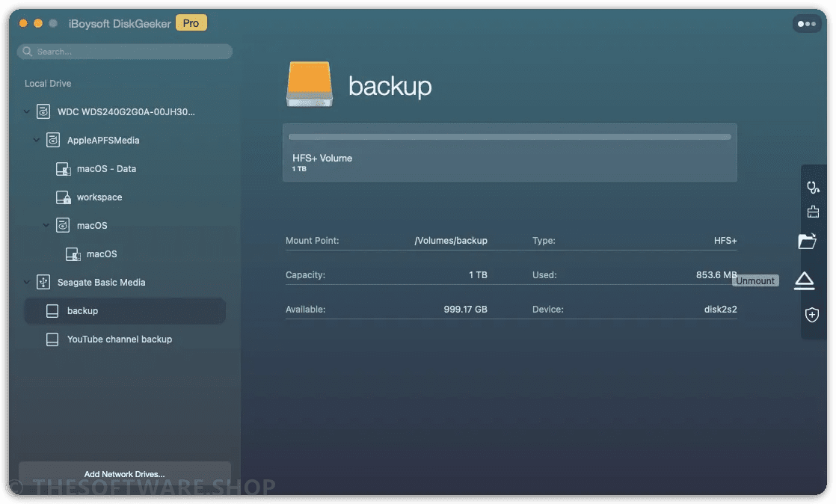This screenshot has width=836, height=504.
Task: Click the disk2s2 device value
Action: (x=720, y=310)
